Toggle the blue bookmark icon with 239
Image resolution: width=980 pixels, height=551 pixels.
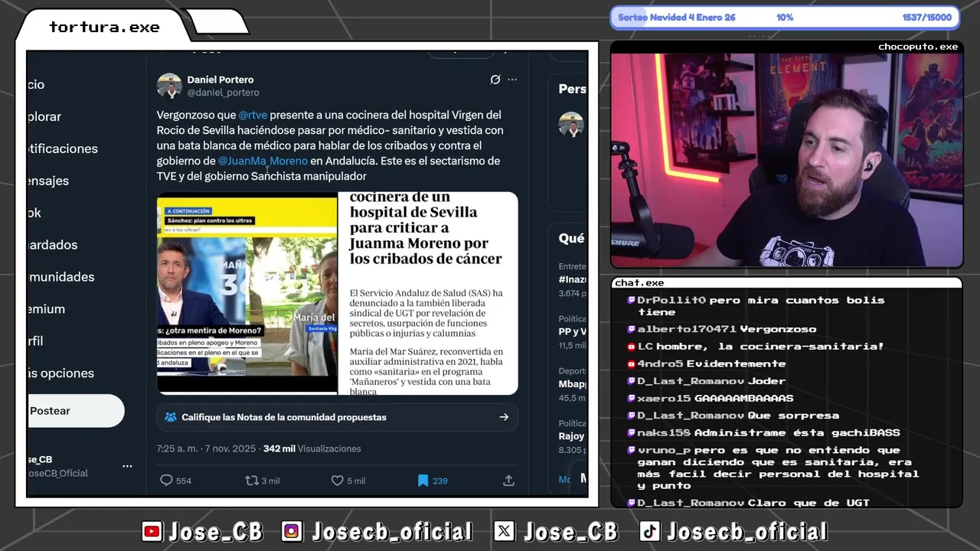click(x=423, y=481)
